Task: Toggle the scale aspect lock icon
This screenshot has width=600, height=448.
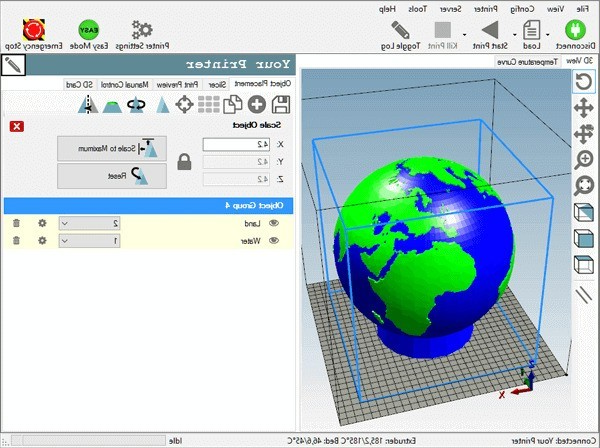Action: [x=184, y=161]
